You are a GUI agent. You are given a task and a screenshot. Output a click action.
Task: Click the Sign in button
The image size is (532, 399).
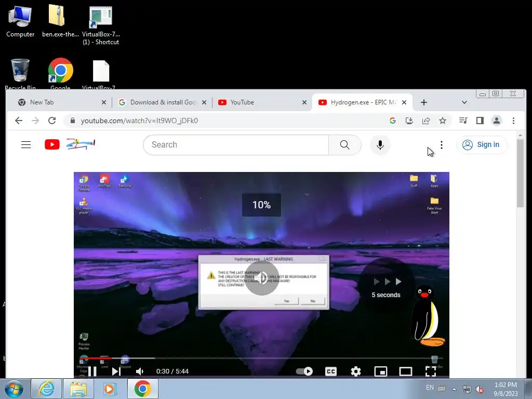pyautogui.click(x=482, y=145)
